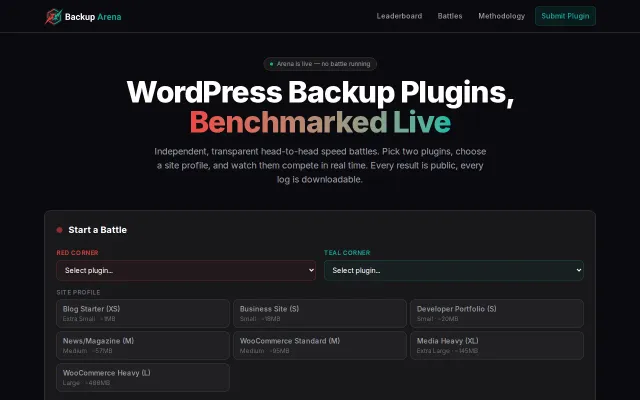The image size is (640, 400).
Task: Click the 'Benchmarked Live' gradient headline
Action: point(320,122)
